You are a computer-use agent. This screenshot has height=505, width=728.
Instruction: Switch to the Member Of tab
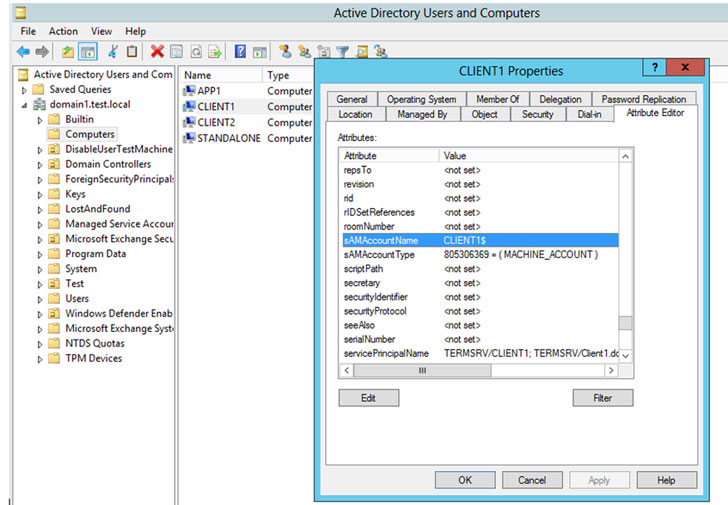497,99
